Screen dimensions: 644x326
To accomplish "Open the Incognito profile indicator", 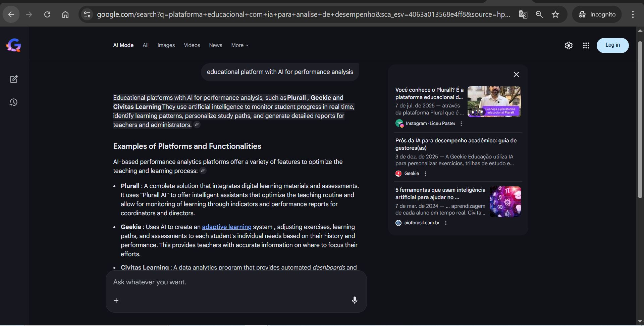I will (x=597, y=14).
